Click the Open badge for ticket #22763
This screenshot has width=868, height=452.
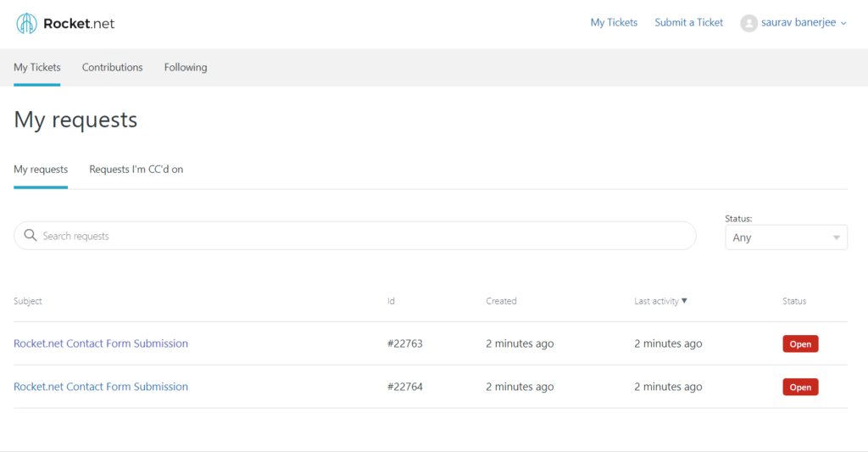coord(800,344)
